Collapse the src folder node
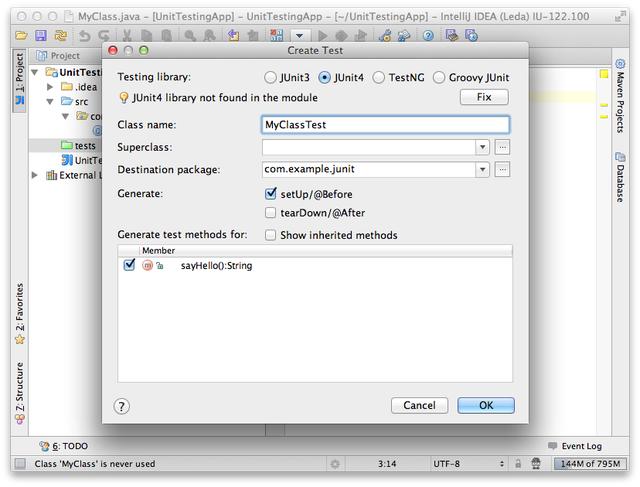This screenshot has width=640, height=487. coord(50,102)
